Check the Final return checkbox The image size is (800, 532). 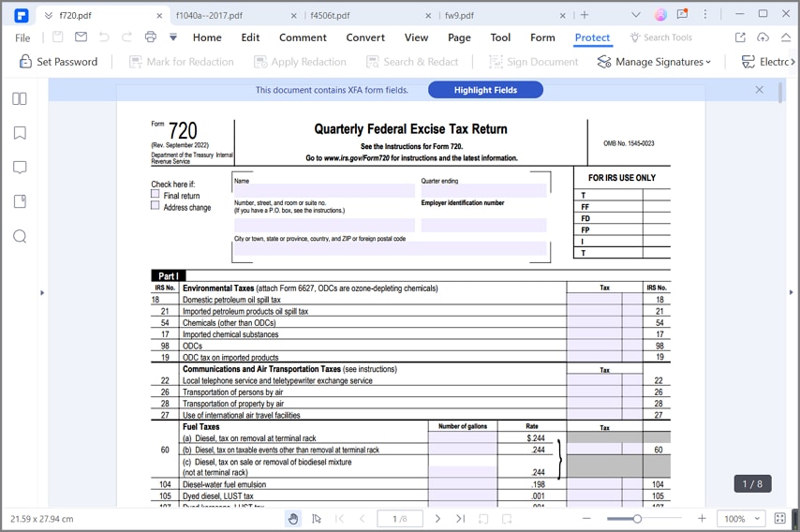156,193
